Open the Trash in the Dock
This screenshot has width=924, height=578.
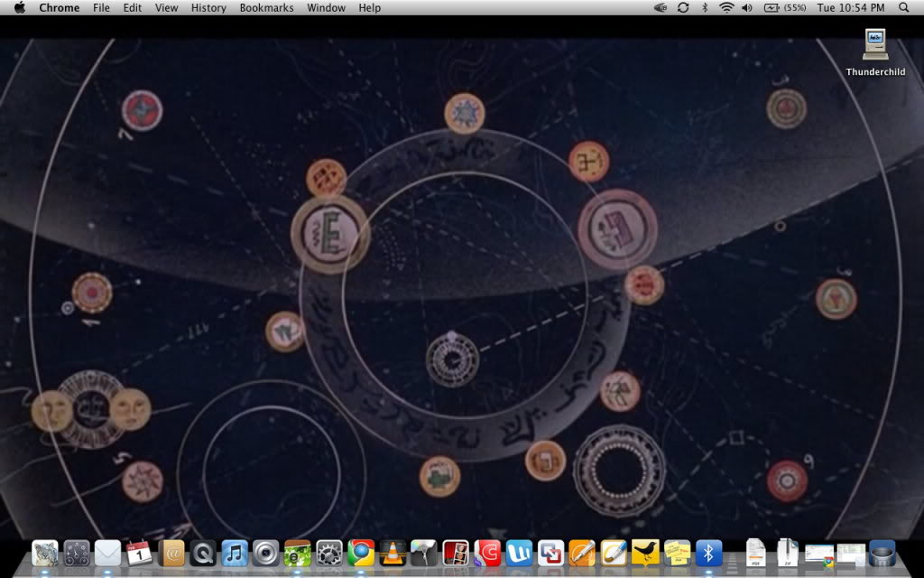[882, 554]
